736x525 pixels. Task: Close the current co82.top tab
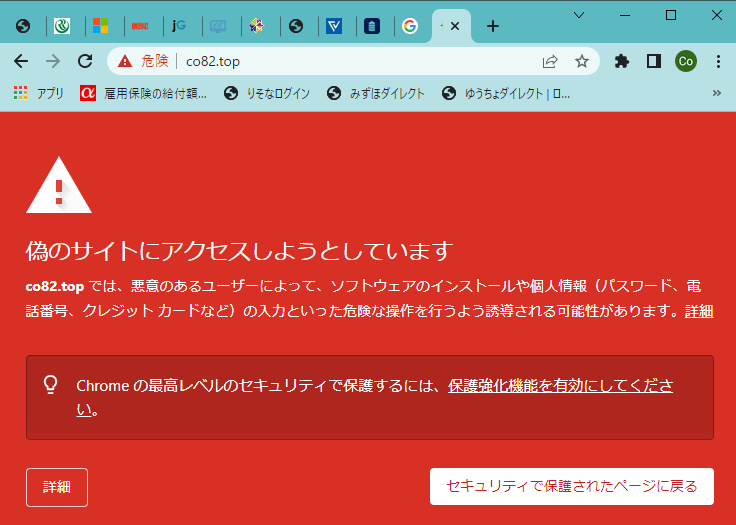pos(454,26)
